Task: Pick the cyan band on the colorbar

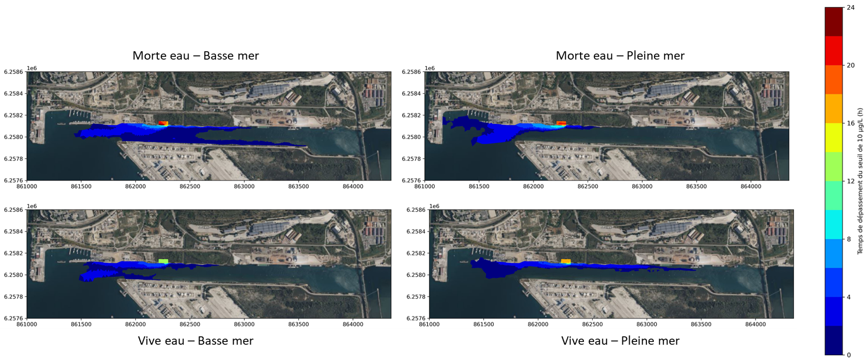Action: click(834, 224)
